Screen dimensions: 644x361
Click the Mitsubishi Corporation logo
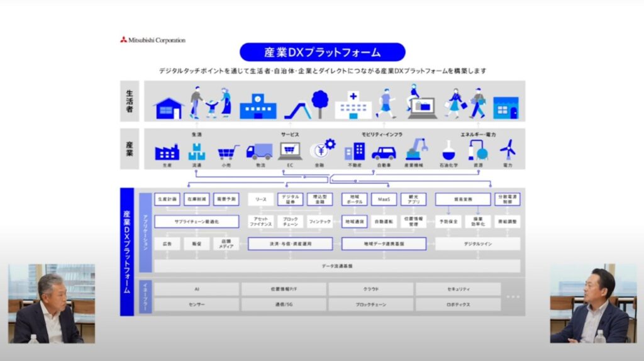click(153, 40)
